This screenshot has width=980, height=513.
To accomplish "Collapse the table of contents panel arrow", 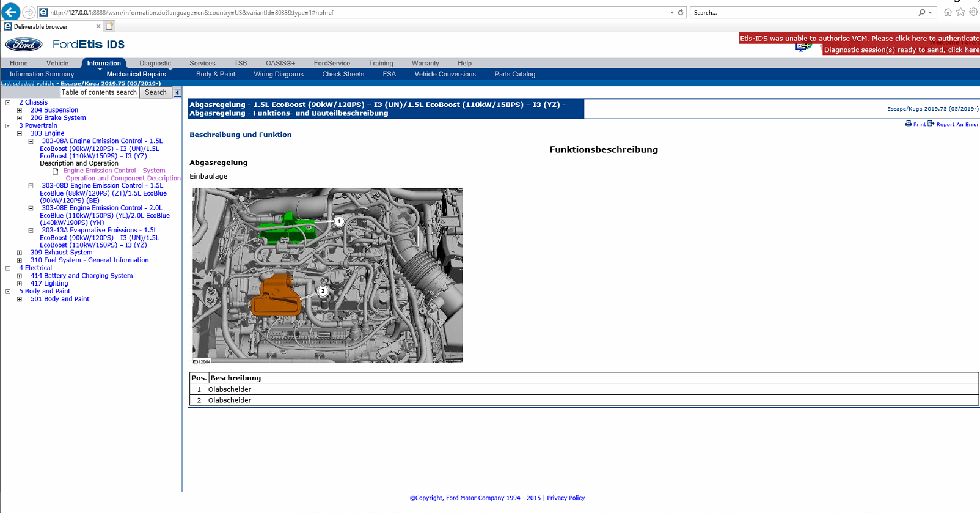I will 177,92.
